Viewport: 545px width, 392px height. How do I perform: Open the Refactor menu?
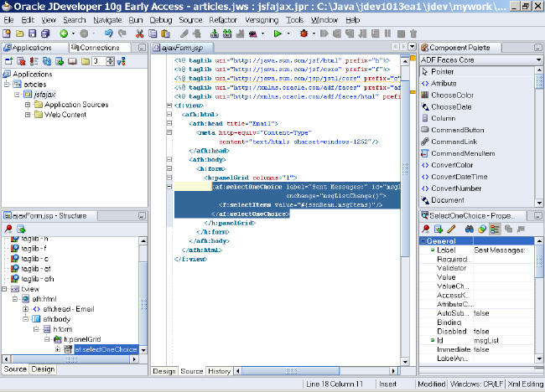tap(223, 20)
